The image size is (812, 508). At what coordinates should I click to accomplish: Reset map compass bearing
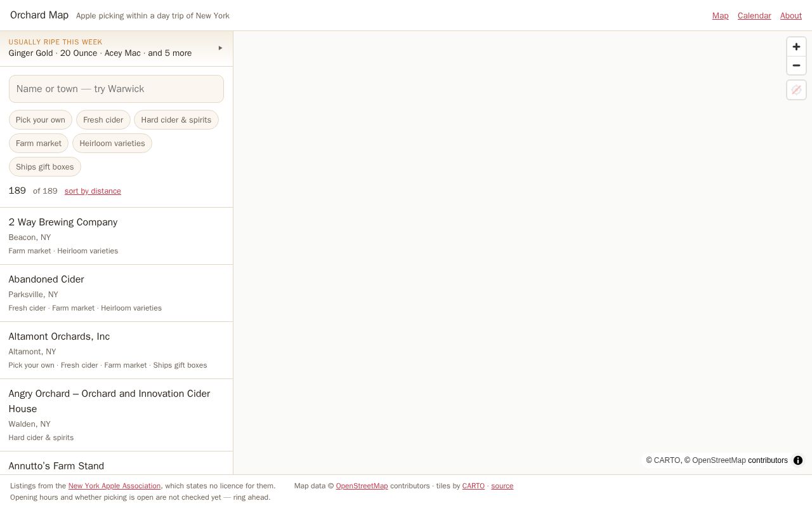click(x=796, y=90)
